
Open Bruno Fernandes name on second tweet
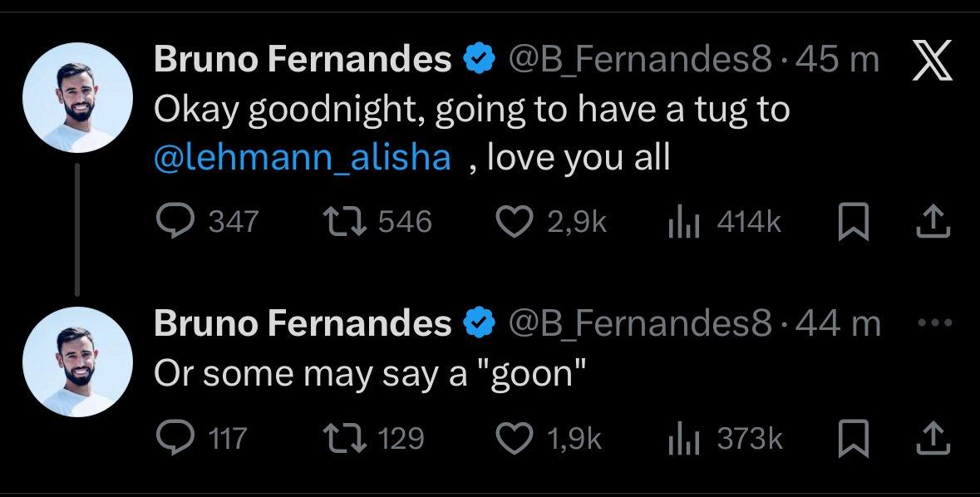point(303,324)
